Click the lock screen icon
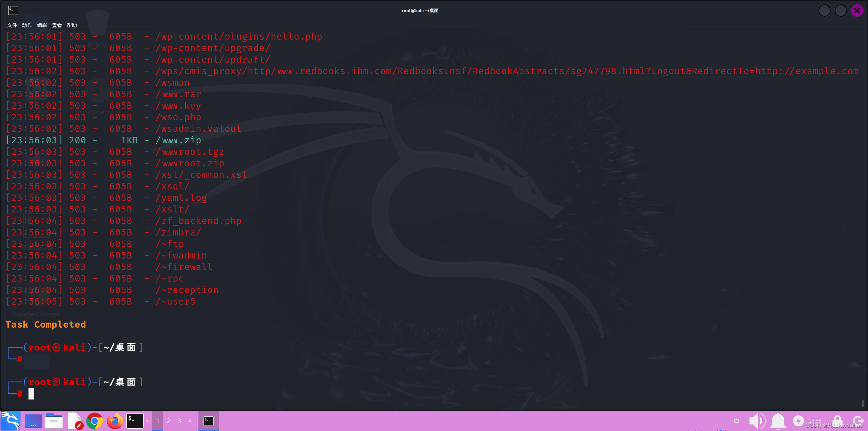The width and height of the screenshot is (868, 431). (x=837, y=421)
